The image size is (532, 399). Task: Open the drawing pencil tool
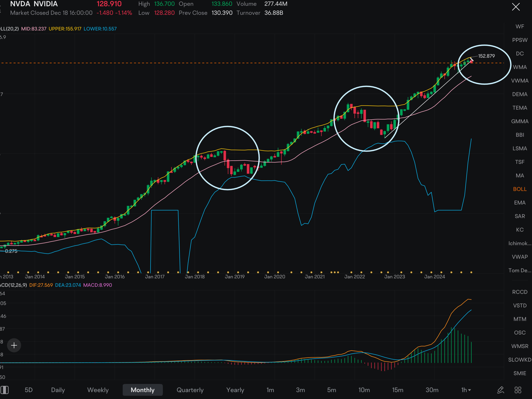tap(500, 390)
